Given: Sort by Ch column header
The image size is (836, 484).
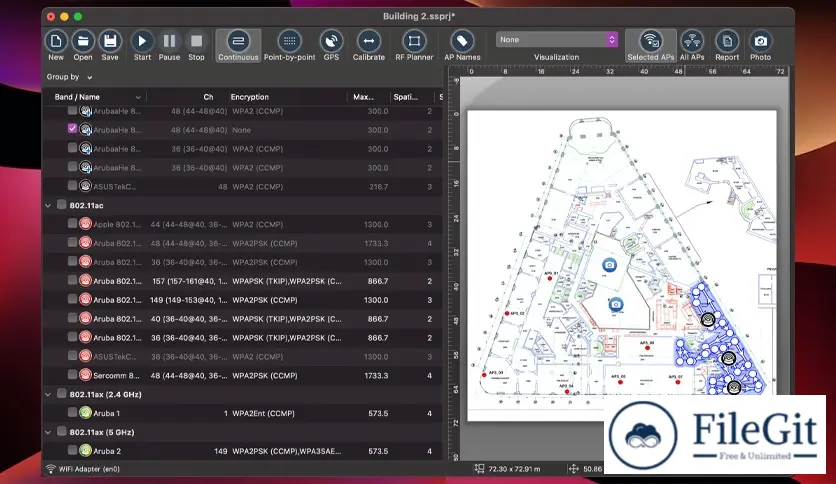Looking at the screenshot, I should [208, 97].
